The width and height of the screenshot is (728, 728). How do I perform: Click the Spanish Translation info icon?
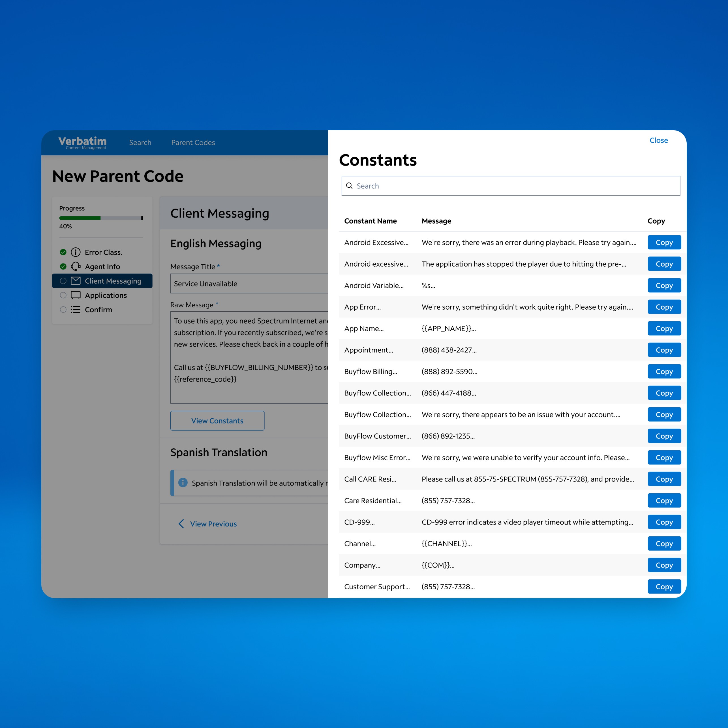[x=183, y=483]
